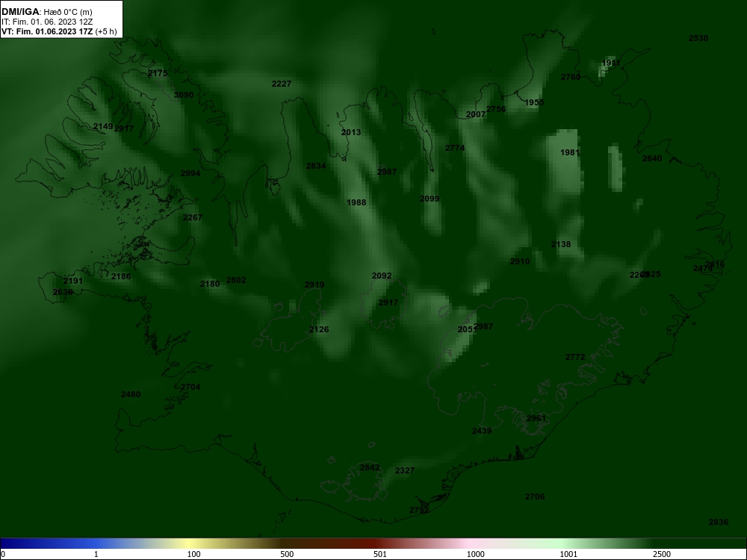Click the 2636 value on the map
This screenshot has height=560, width=747.
tap(63, 292)
